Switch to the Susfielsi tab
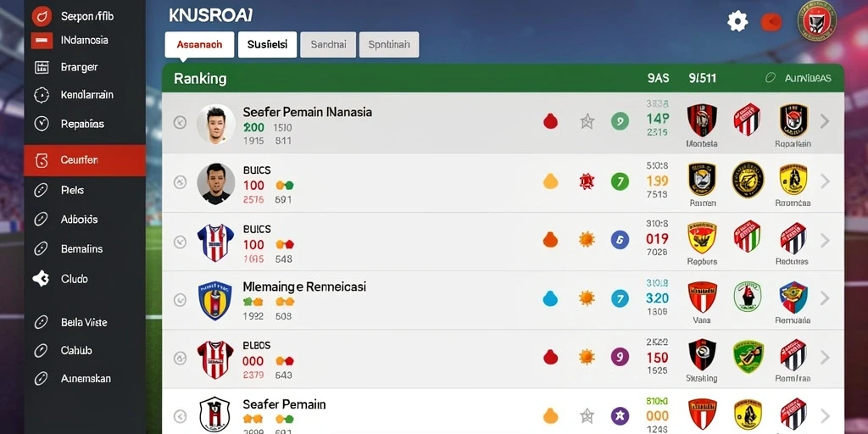The height and width of the screenshot is (434, 868). coord(267,45)
